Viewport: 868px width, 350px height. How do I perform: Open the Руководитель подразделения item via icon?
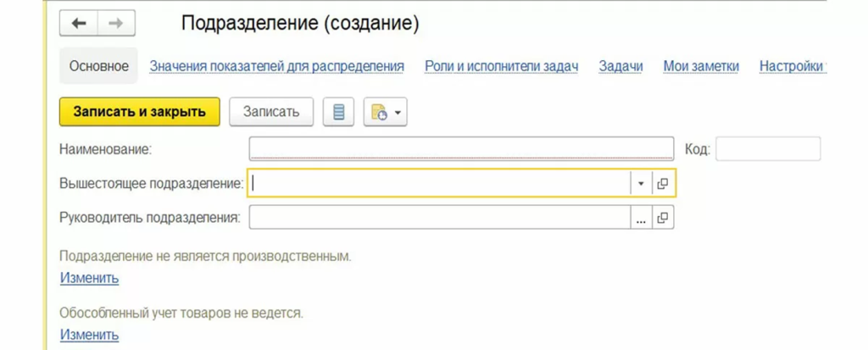663,218
